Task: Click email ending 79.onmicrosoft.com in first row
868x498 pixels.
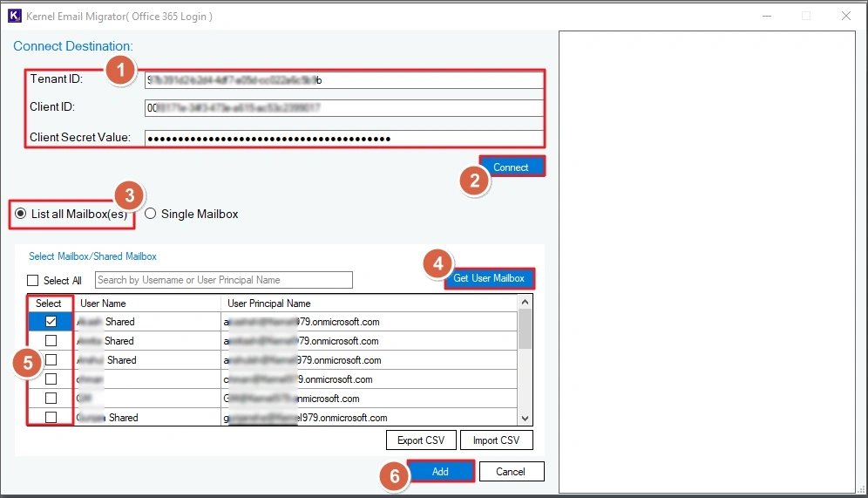Action: pyautogui.click(x=302, y=322)
